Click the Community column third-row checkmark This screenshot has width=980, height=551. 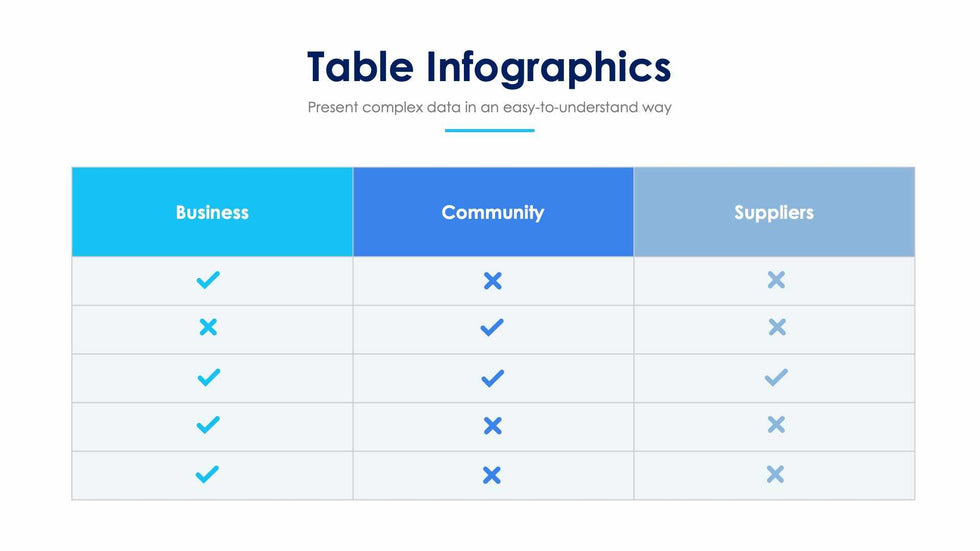492,378
